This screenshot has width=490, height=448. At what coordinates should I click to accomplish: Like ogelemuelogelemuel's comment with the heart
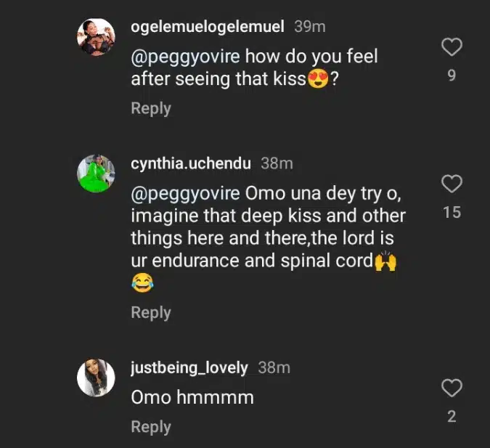tap(452, 48)
